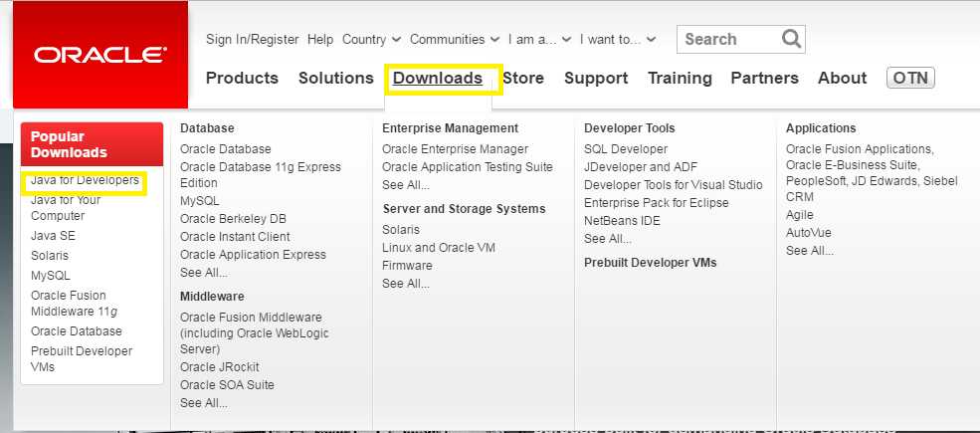The height and width of the screenshot is (433, 980).
Task: Select Oracle Database 11g Express Edition
Action: [x=261, y=174]
